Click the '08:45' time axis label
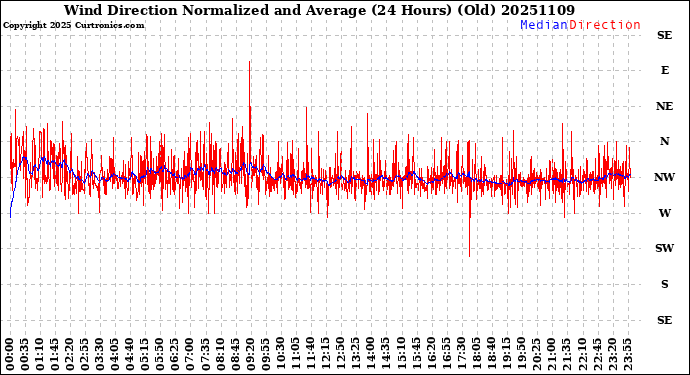690x375 pixels. (235, 354)
